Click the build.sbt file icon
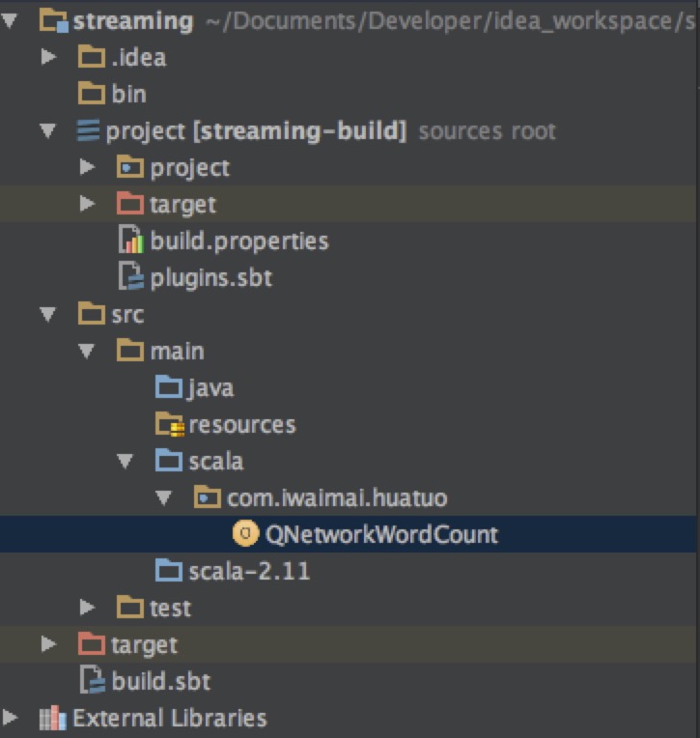The height and width of the screenshot is (738, 700). (x=92, y=680)
